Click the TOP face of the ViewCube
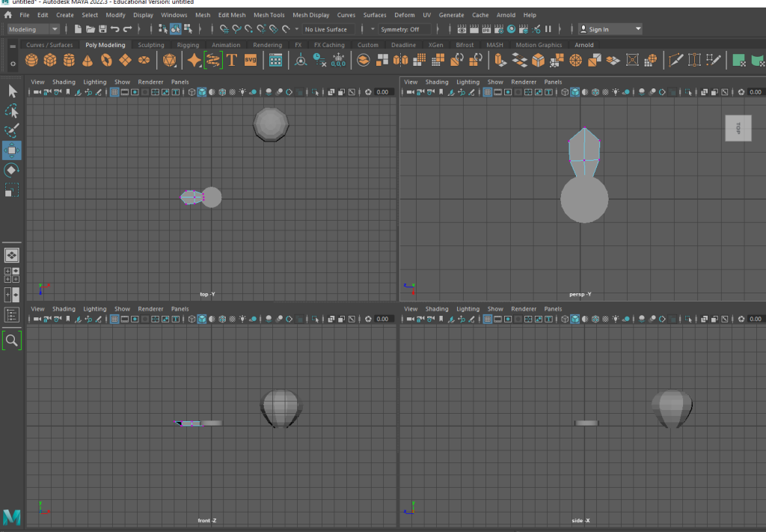766x532 pixels. click(738, 128)
